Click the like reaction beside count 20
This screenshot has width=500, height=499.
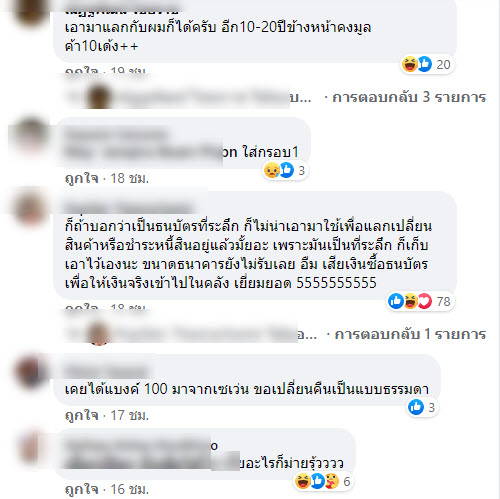(x=424, y=64)
